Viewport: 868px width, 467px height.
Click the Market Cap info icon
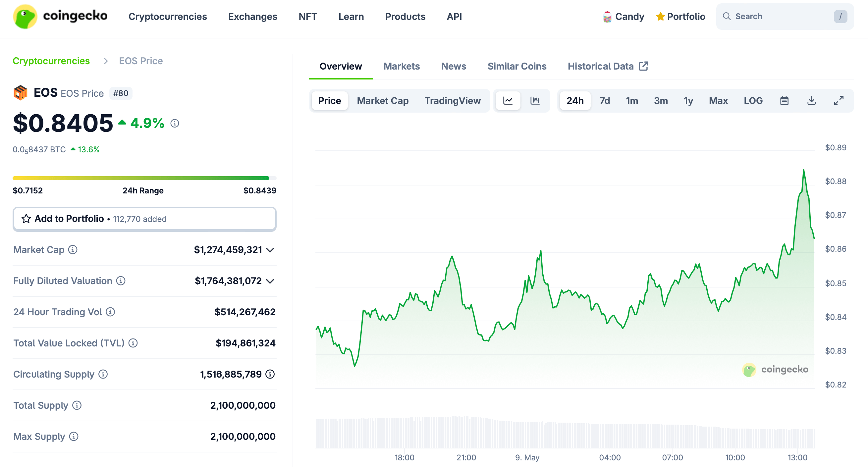coord(73,250)
